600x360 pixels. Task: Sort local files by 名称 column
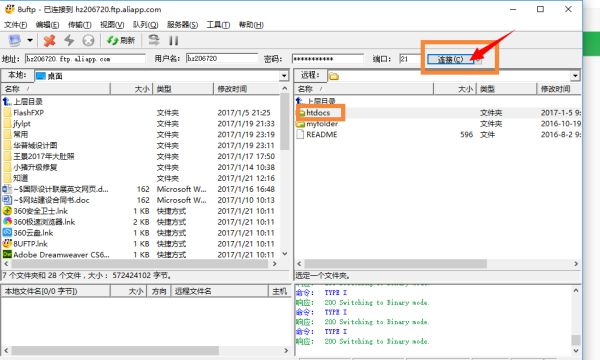(x=56, y=89)
